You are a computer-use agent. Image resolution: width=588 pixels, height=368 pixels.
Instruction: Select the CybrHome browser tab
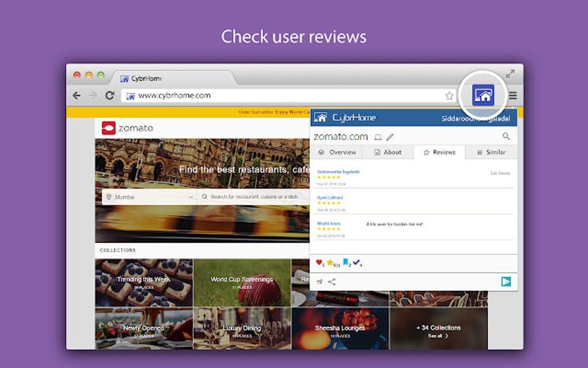tap(174, 78)
